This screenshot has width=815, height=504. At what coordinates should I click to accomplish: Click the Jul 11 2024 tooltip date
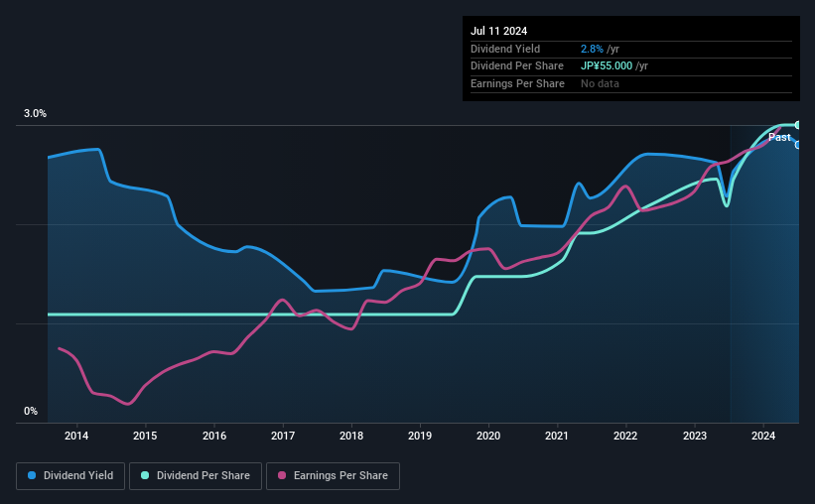click(x=499, y=31)
